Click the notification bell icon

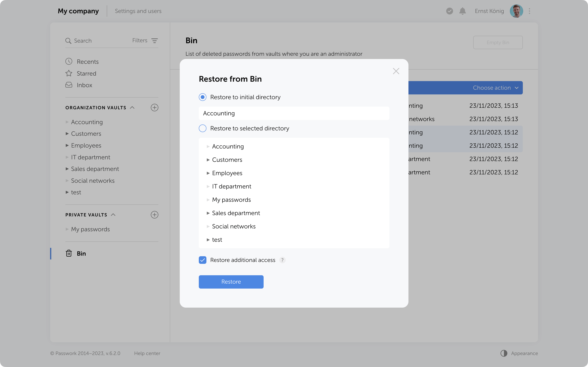462,11
